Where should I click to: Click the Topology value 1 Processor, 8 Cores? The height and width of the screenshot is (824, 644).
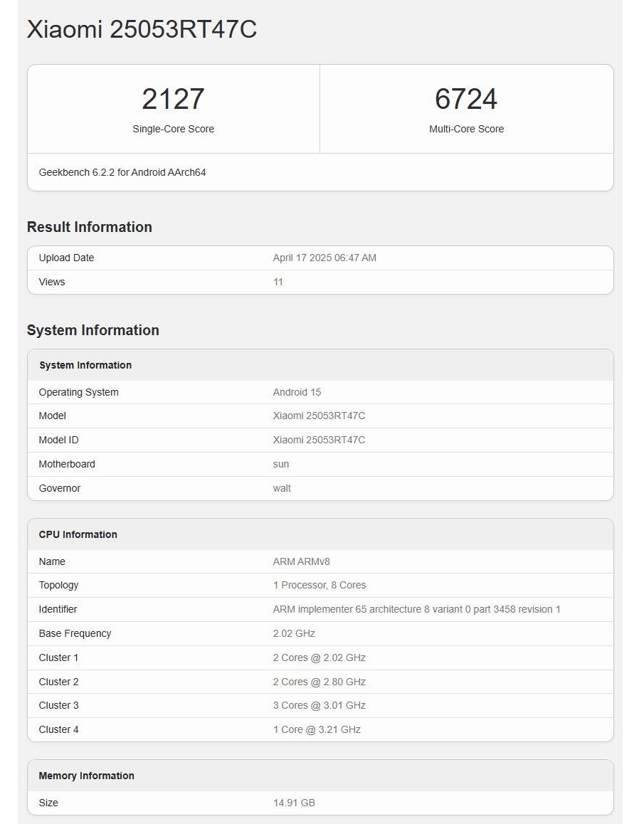[320, 585]
